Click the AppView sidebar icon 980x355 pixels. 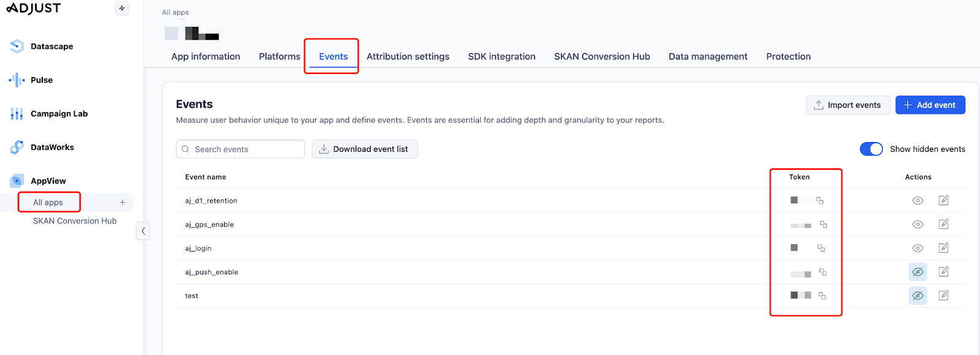[17, 181]
